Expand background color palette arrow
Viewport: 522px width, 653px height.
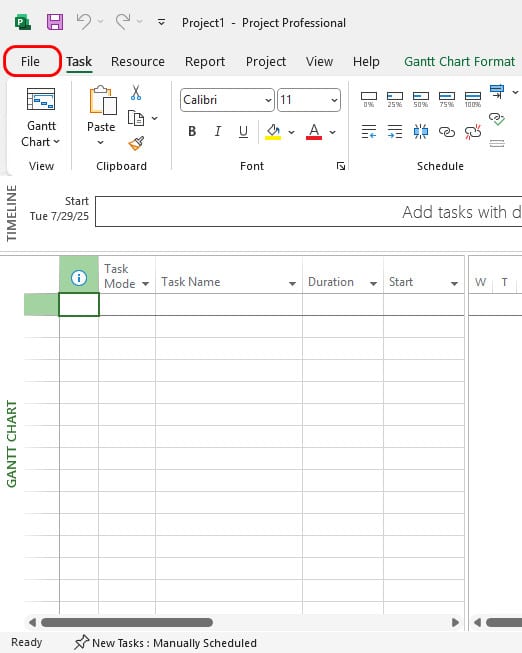pos(291,132)
